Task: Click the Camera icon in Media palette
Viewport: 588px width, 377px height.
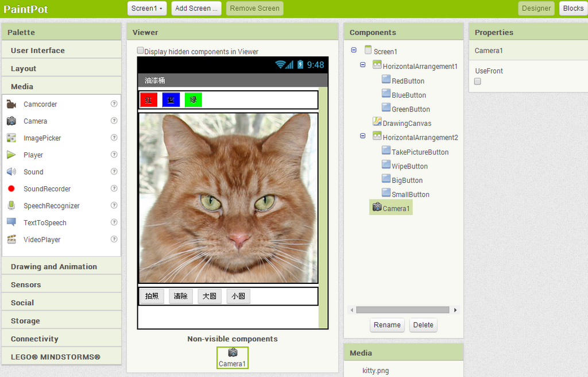Action: click(x=11, y=121)
